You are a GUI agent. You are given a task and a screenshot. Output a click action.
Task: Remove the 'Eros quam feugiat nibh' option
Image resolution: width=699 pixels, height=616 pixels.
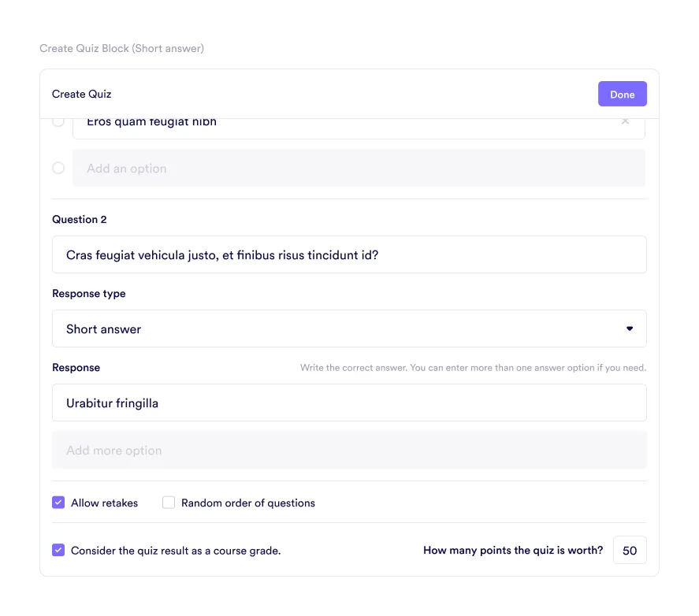click(x=625, y=122)
